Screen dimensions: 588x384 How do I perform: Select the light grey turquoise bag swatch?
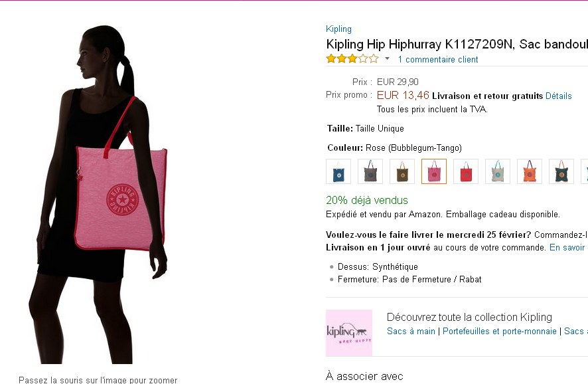498,171
